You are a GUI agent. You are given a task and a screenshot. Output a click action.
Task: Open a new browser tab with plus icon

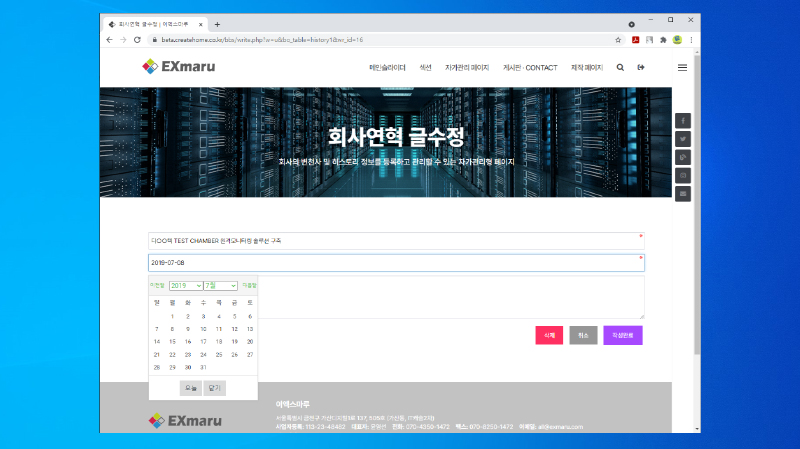(217, 24)
